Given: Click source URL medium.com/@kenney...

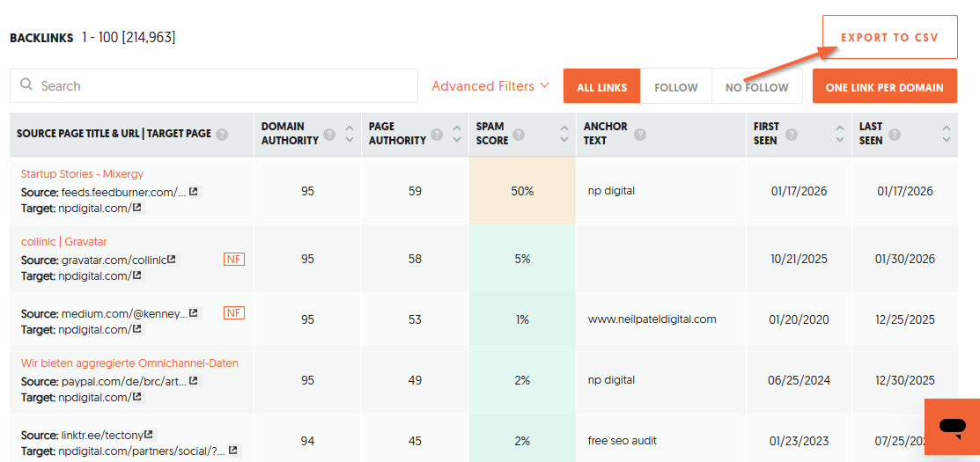Looking at the screenshot, I should [x=124, y=312].
